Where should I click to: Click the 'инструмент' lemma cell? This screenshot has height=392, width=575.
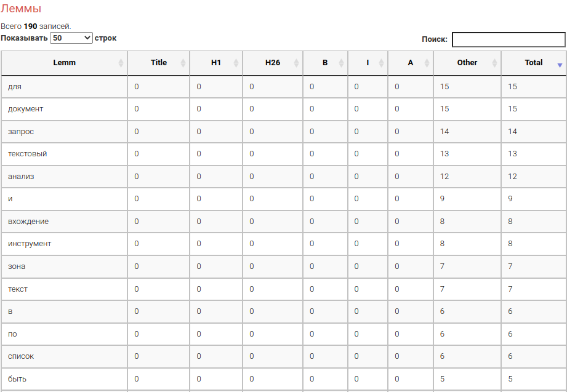coord(30,244)
